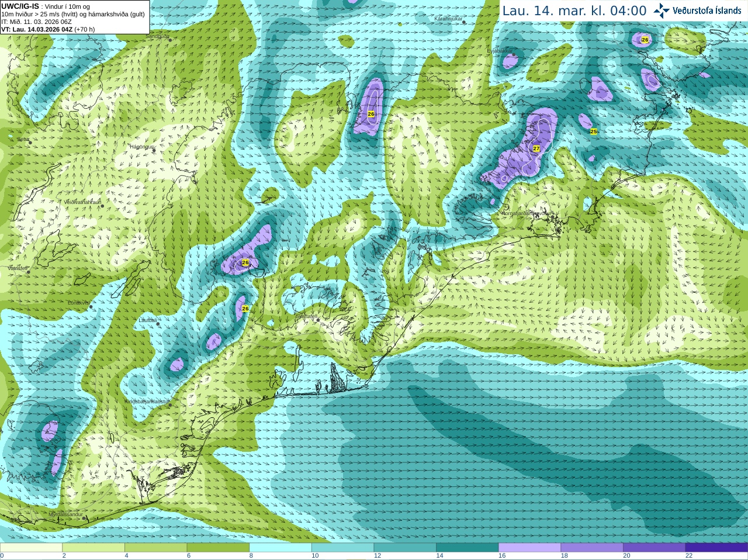Viewport: 748px width, 560px height.
Task: Click the station dot at Sandbúðir
Action: [170, 40]
